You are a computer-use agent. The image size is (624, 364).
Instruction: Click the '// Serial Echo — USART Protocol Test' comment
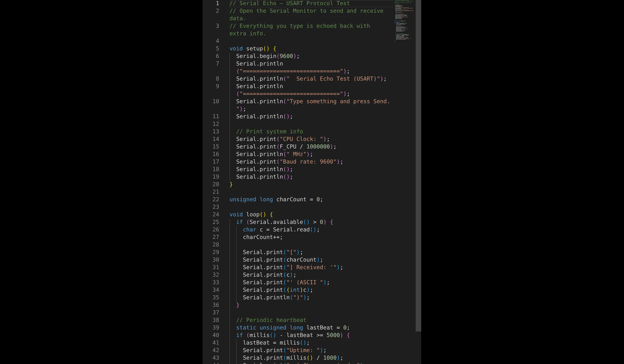290,3
